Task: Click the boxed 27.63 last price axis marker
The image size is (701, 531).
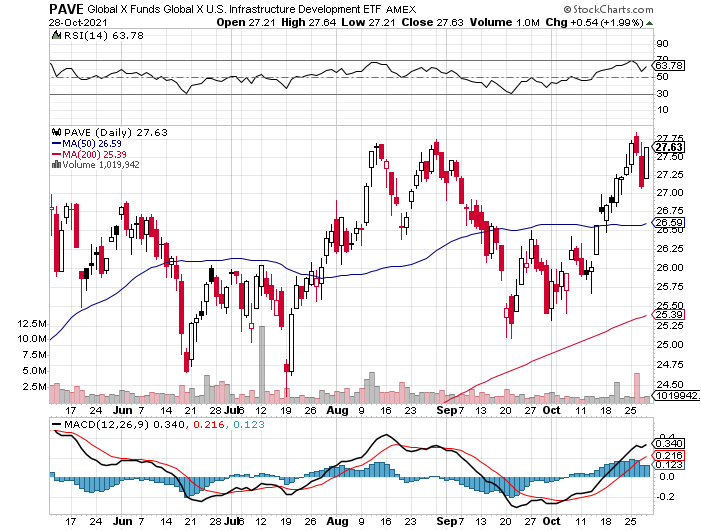Action: 668,148
